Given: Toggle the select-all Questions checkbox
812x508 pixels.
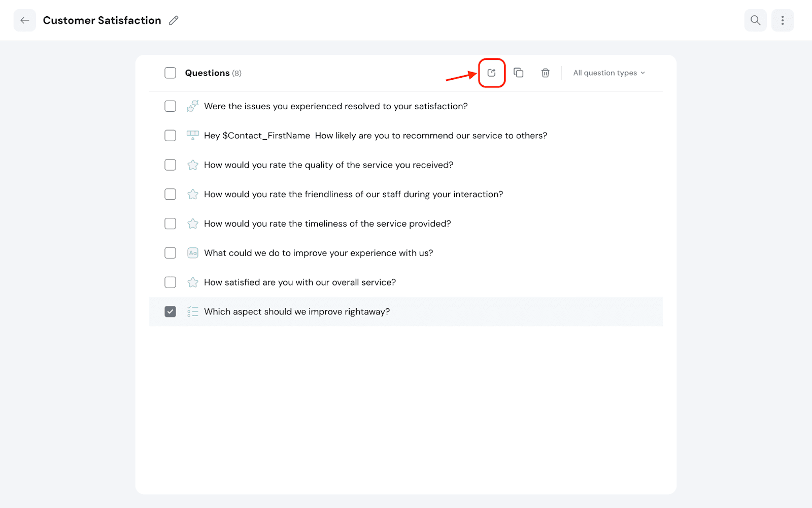Looking at the screenshot, I should pos(170,73).
